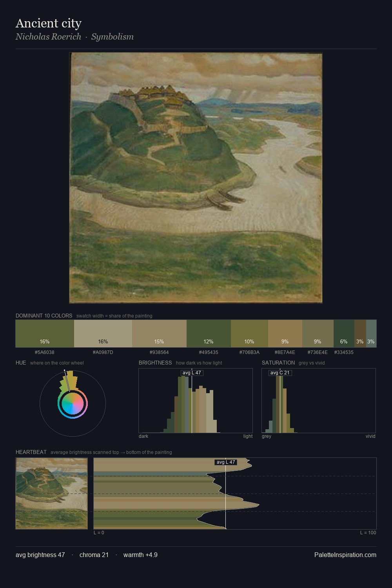Viewport: 392px width, 588px height.
Task: Click the avg C 21 saturation marker
Action: 280,373
